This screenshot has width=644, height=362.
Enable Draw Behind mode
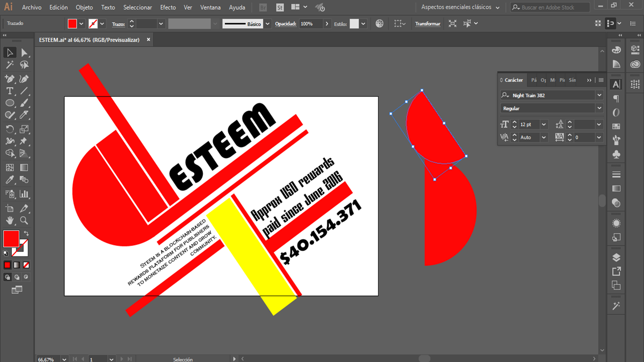pyautogui.click(x=17, y=277)
